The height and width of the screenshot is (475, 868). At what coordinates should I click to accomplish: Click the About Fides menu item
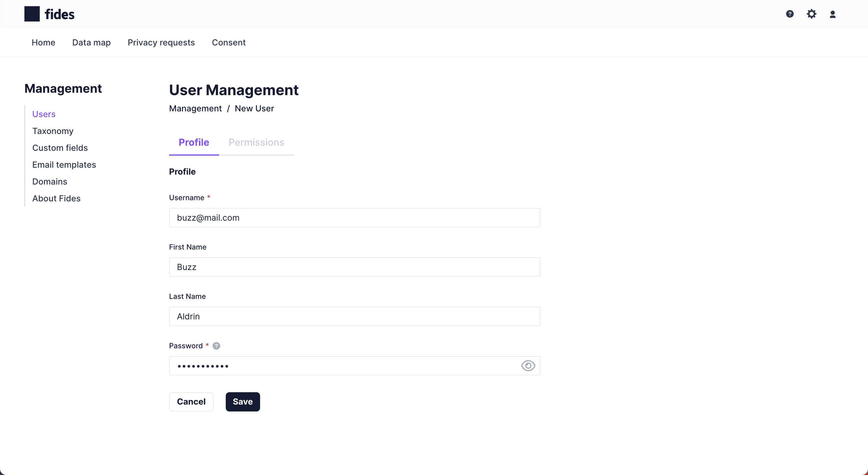pos(56,198)
